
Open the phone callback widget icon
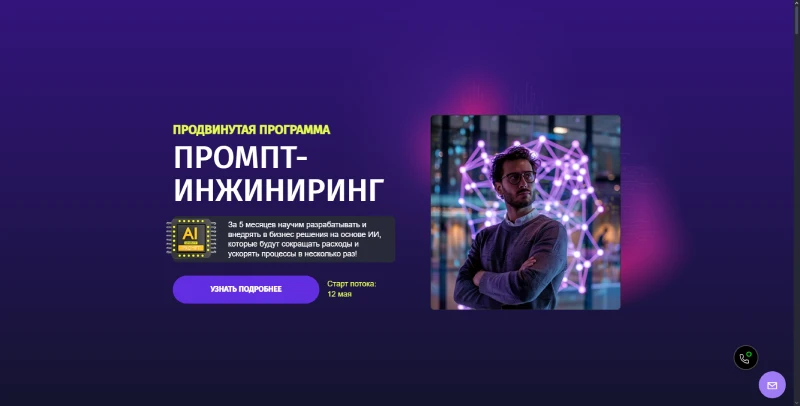(x=745, y=358)
